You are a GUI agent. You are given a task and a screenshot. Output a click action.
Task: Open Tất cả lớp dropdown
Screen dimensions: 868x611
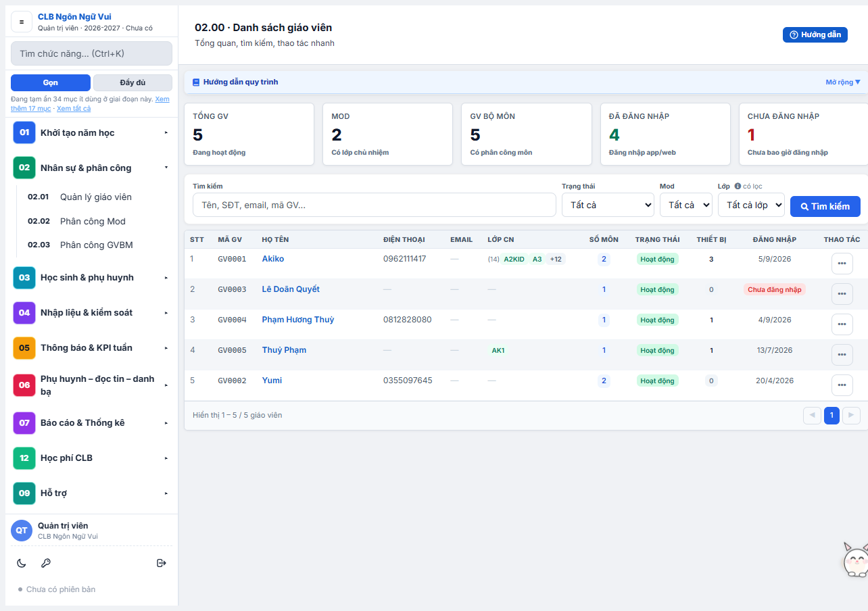pos(751,205)
